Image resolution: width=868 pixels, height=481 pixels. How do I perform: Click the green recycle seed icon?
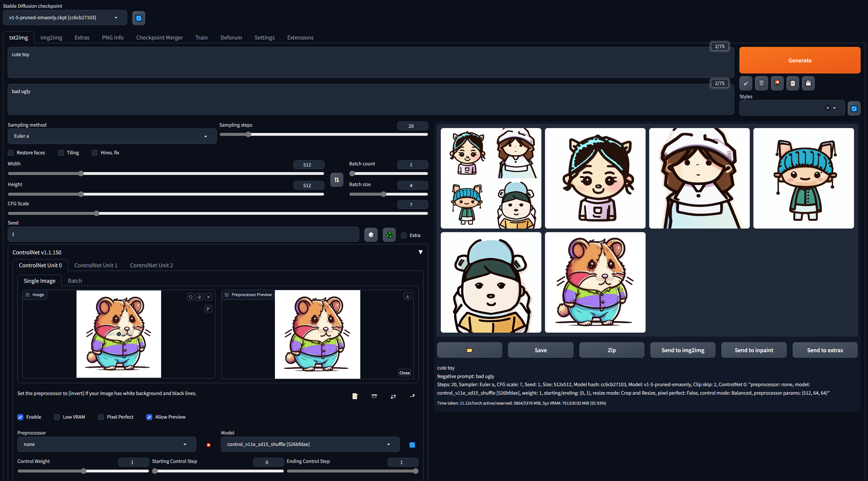click(x=389, y=235)
